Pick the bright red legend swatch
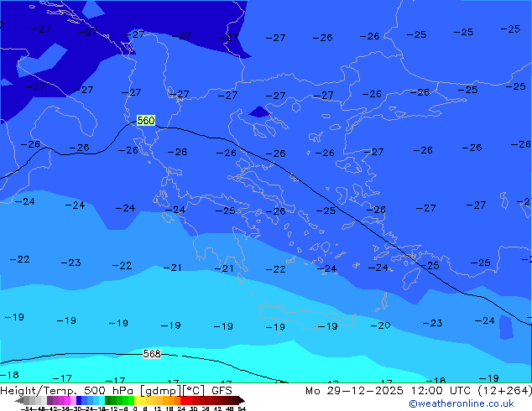 183,400
